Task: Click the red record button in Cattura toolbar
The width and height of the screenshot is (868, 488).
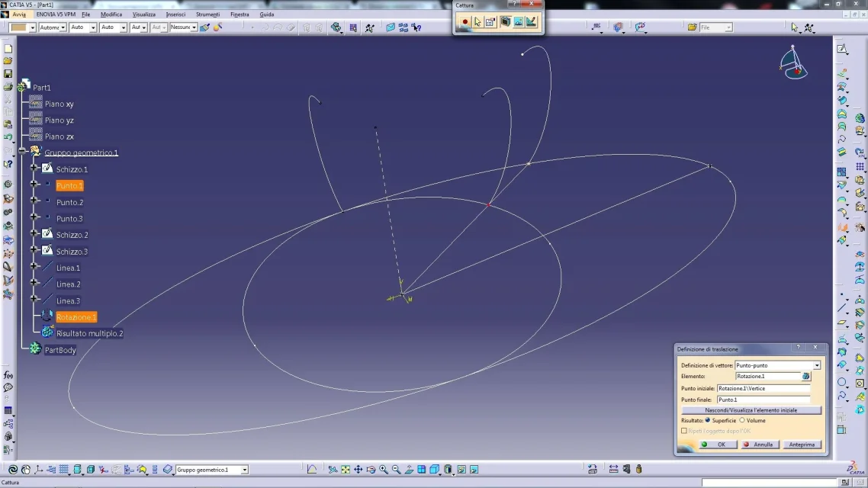Action: 465,22
